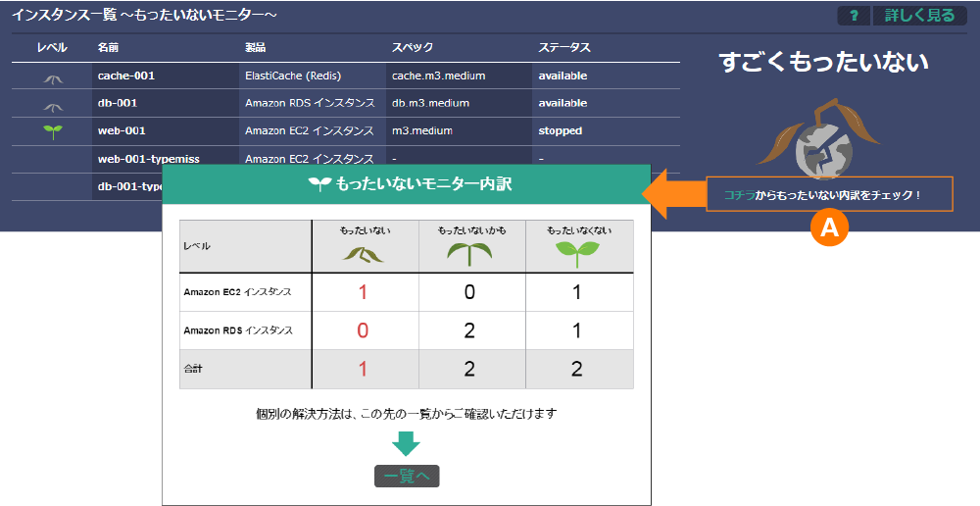Follow the コチラ link for the breakdown
Screen dimensions: 980x506
(x=739, y=195)
